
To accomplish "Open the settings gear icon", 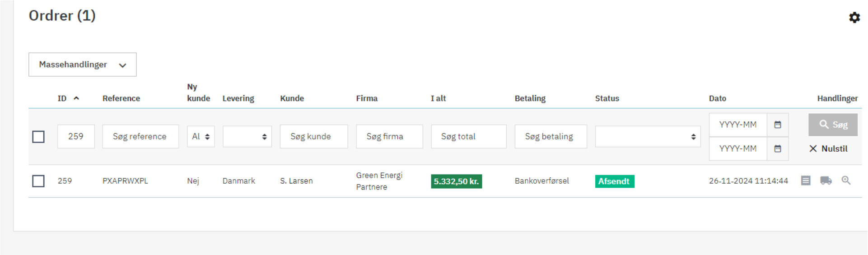I will point(854,18).
